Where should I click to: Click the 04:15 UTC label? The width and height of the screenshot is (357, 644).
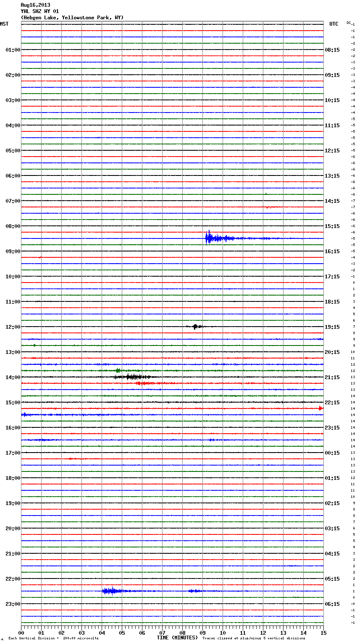point(332,554)
